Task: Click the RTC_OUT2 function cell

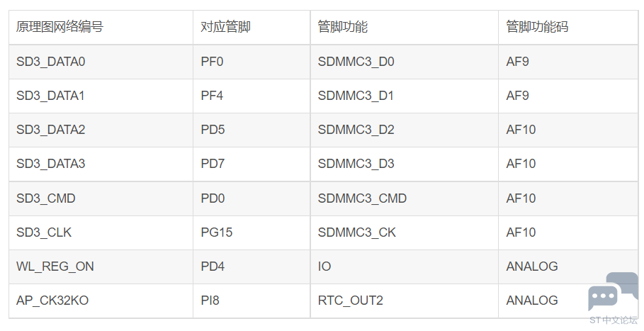Action: 404,301
